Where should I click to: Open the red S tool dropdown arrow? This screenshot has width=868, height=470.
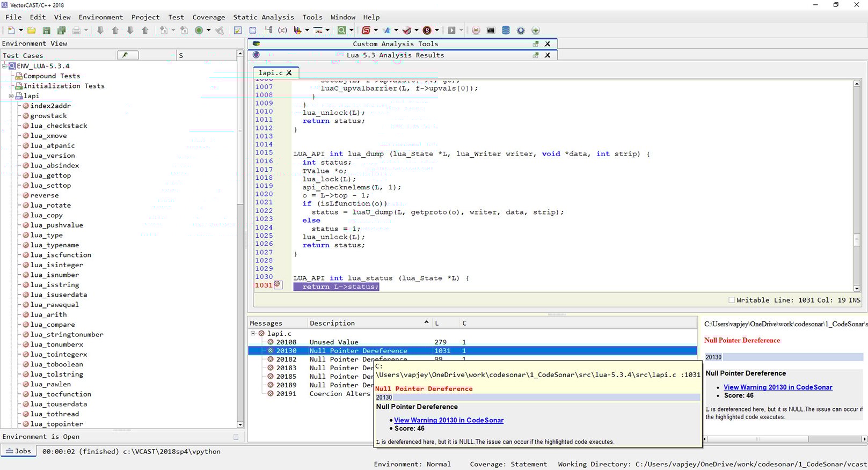(376, 31)
